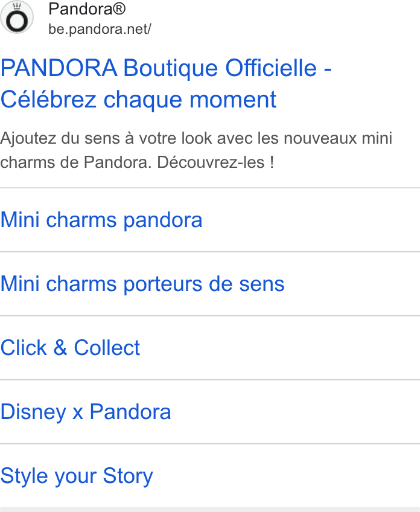Click the 'Célébrez chaque moment' headline line

(138, 100)
